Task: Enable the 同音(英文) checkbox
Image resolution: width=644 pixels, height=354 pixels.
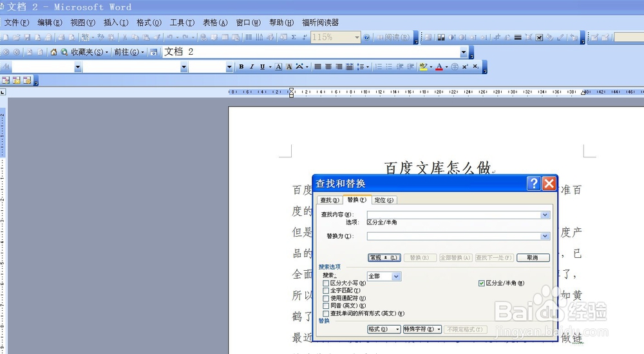Action: pyautogui.click(x=326, y=306)
